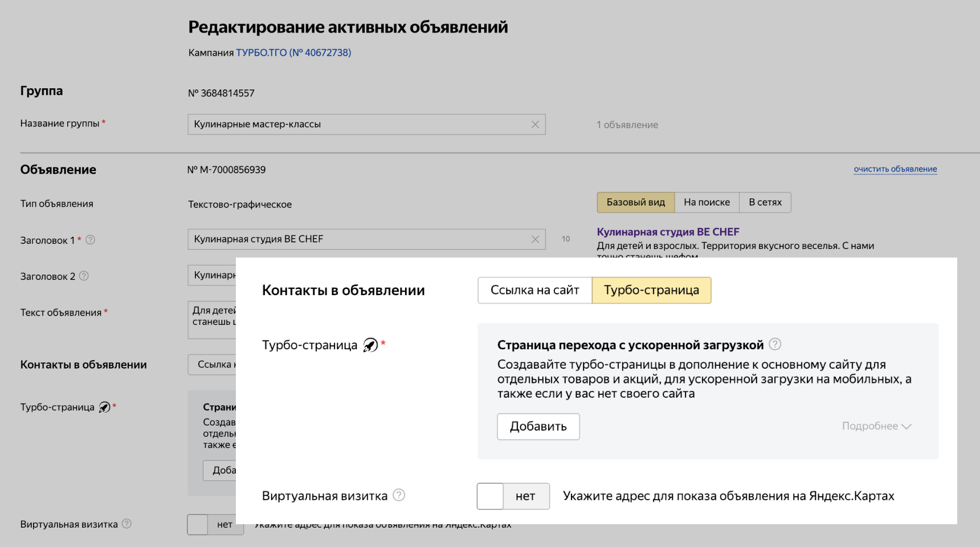Click help icon by Виртуальная визитка in enlarged panel
980x547 pixels.
(x=399, y=495)
